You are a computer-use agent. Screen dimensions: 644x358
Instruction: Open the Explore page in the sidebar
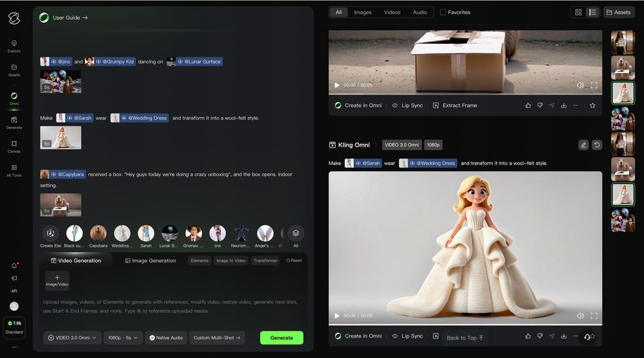pyautogui.click(x=14, y=46)
